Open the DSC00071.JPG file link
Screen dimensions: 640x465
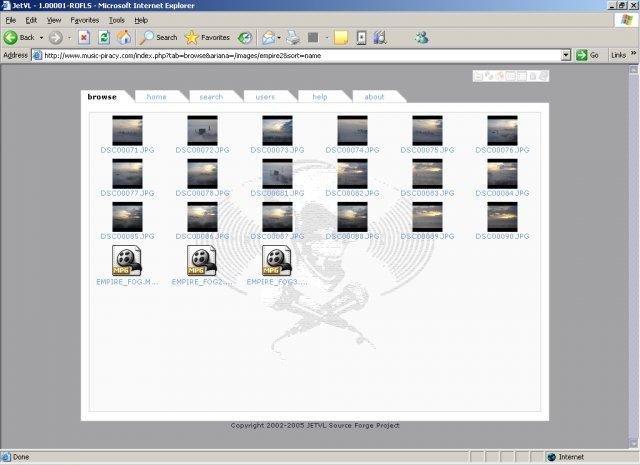pos(127,150)
